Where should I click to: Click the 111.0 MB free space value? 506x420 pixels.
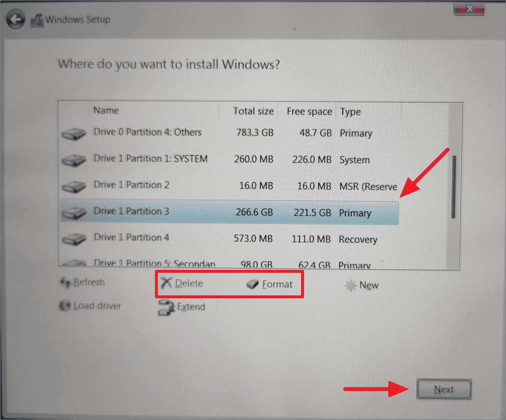point(311,239)
